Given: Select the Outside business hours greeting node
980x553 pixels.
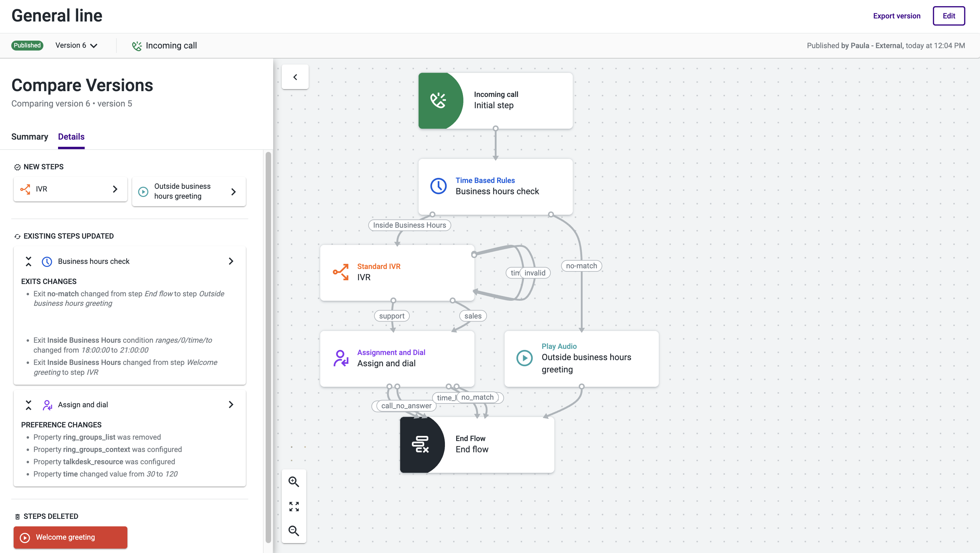Looking at the screenshot, I should tap(581, 358).
